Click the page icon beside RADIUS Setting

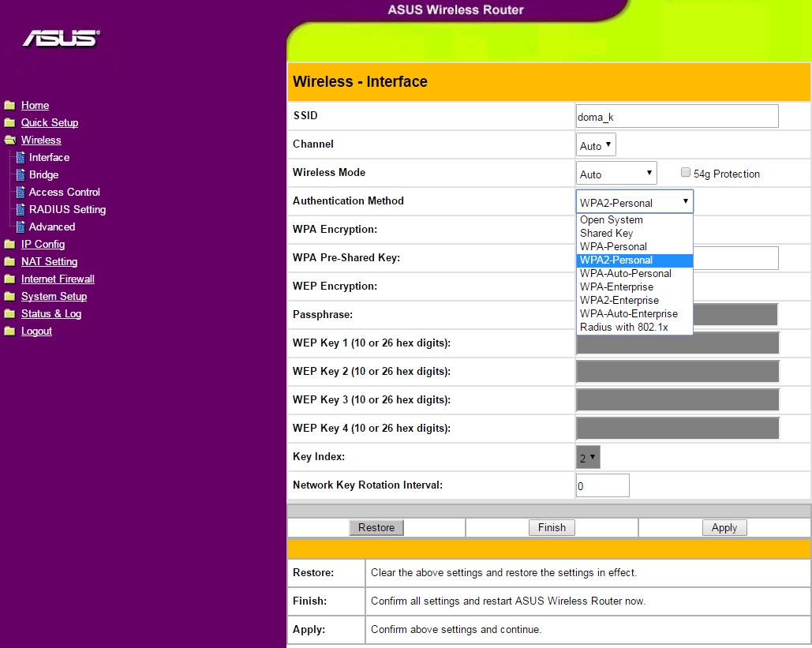tap(21, 210)
